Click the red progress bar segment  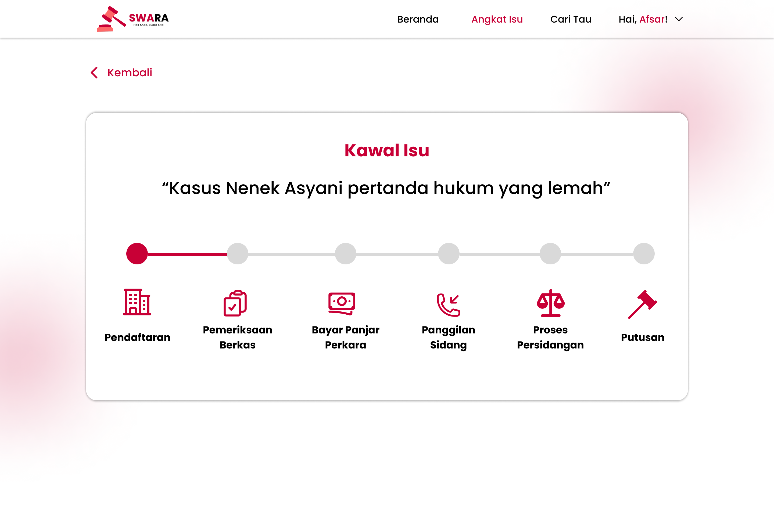pyautogui.click(x=187, y=254)
